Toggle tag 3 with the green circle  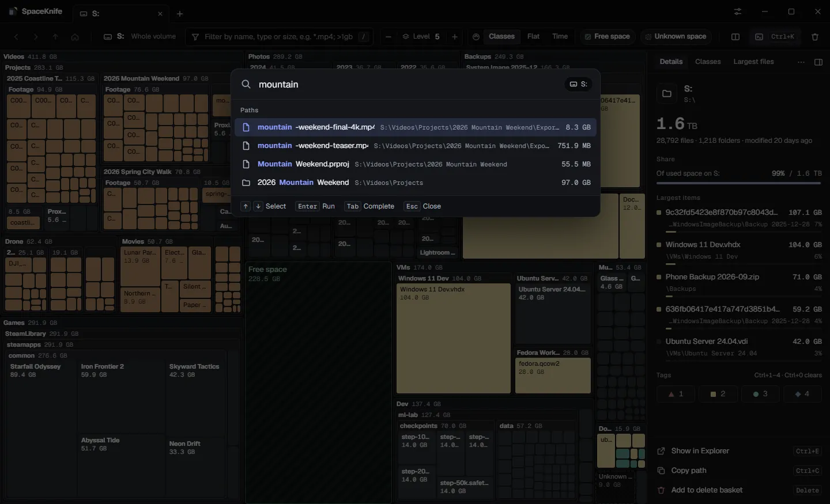click(x=760, y=394)
